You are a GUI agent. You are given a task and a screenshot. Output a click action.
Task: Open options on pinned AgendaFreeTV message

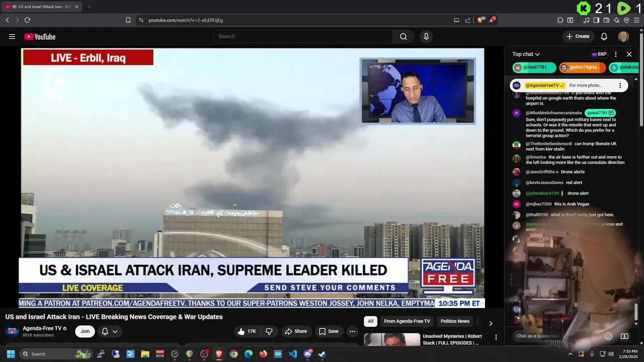click(620, 85)
